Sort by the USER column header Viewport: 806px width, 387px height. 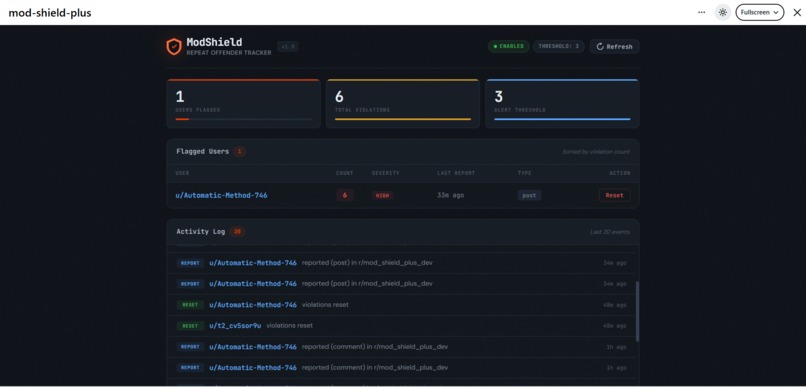[x=182, y=173]
